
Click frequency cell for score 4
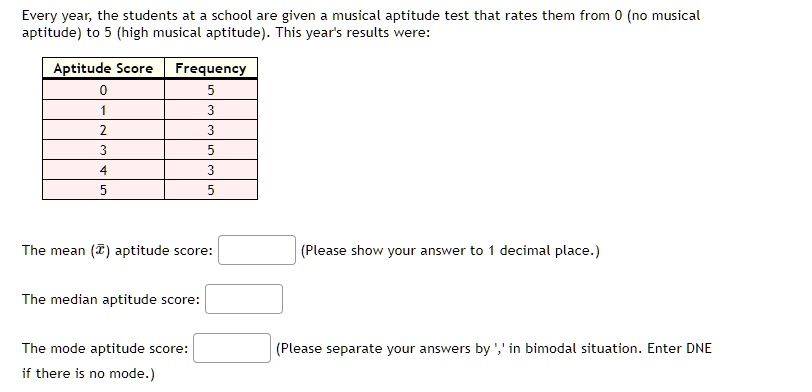[211, 170]
